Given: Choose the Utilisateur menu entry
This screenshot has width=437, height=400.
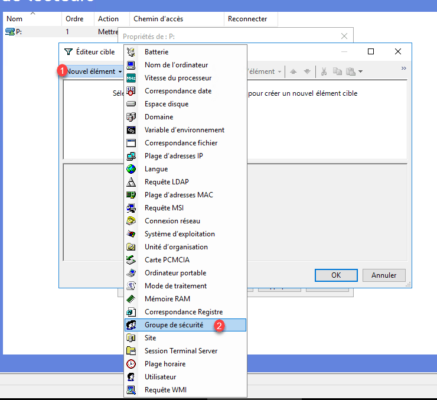Looking at the screenshot, I should click(x=185, y=377).
